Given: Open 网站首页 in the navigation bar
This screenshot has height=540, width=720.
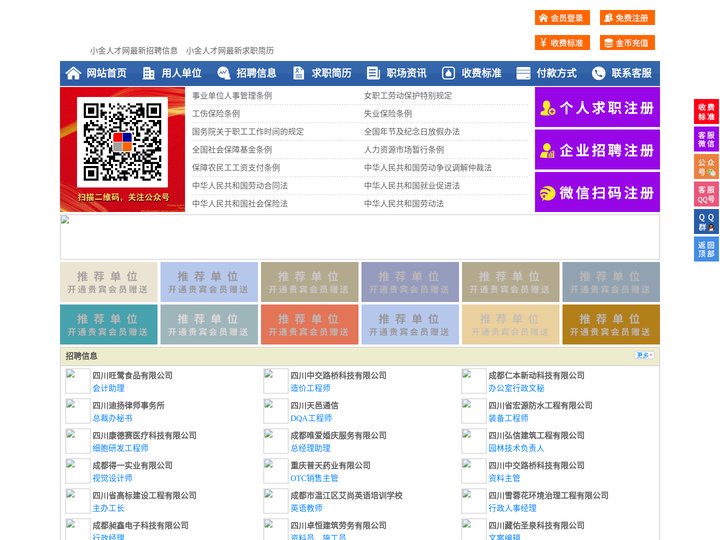Looking at the screenshot, I should (x=106, y=73).
